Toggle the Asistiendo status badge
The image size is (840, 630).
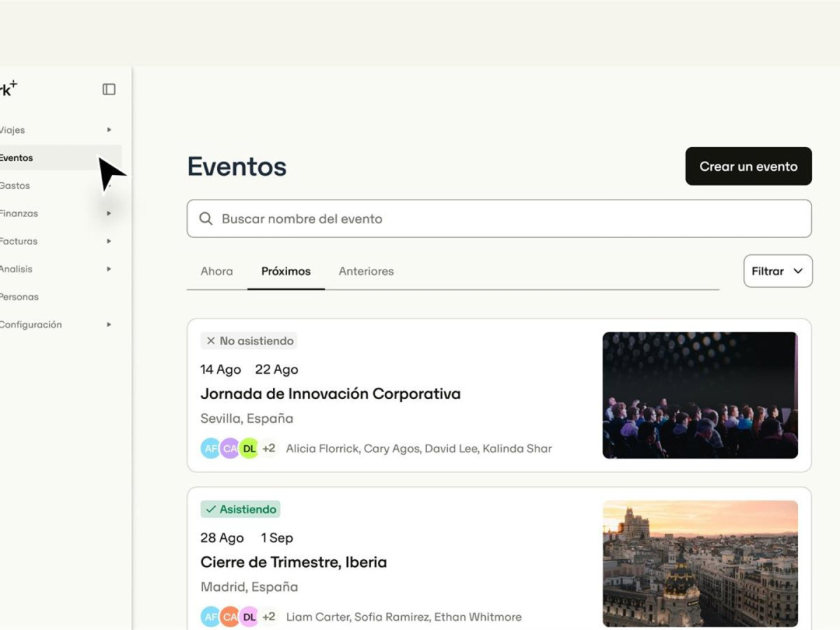pyautogui.click(x=240, y=510)
